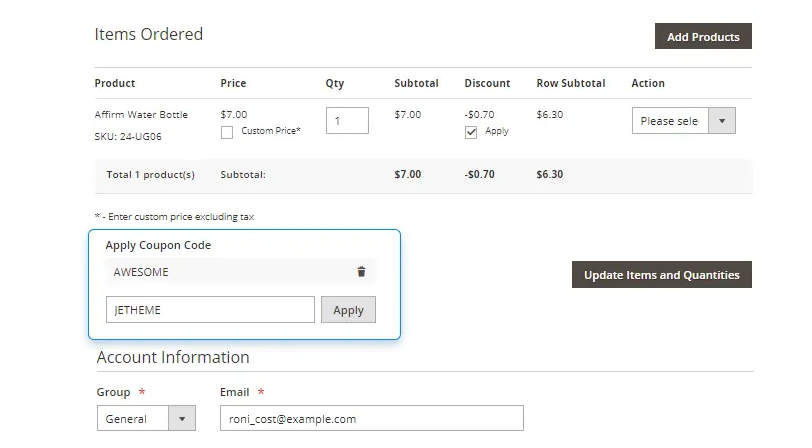
Task: Apply the JETHEME coupon code
Action: pyautogui.click(x=349, y=310)
